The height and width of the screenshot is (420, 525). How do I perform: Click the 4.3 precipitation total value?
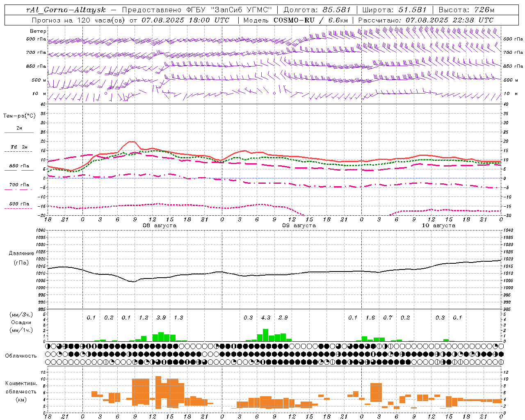266,317
